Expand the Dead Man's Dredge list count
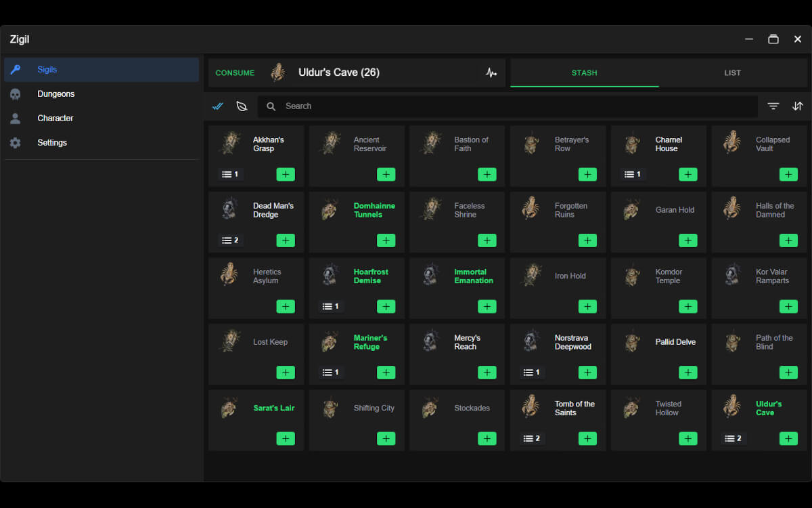The height and width of the screenshot is (508, 812). tap(230, 240)
